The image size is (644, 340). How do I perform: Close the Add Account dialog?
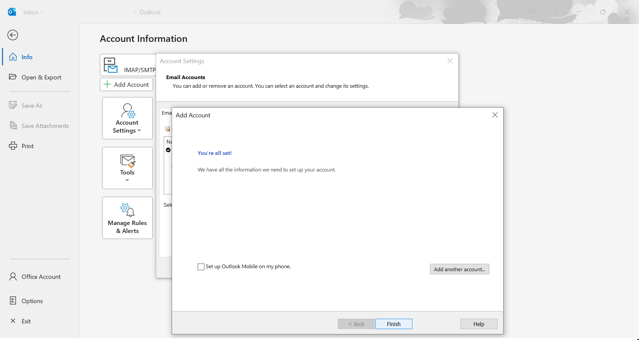[x=495, y=115]
